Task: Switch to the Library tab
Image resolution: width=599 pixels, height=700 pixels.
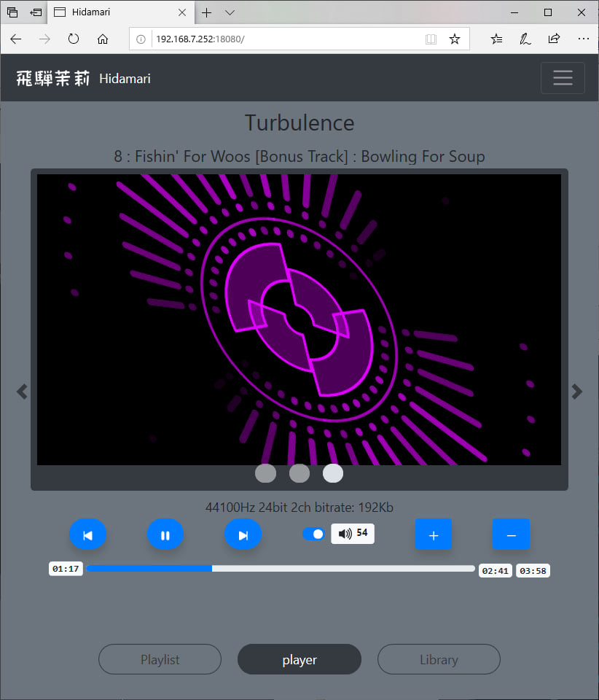Action: (x=439, y=659)
